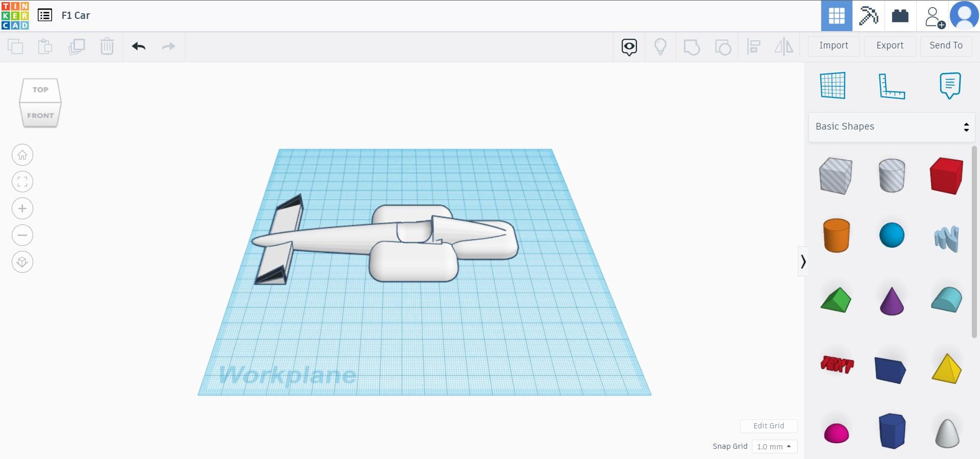Image resolution: width=980 pixels, height=459 pixels.
Task: Select the Ruler tool
Action: point(892,86)
